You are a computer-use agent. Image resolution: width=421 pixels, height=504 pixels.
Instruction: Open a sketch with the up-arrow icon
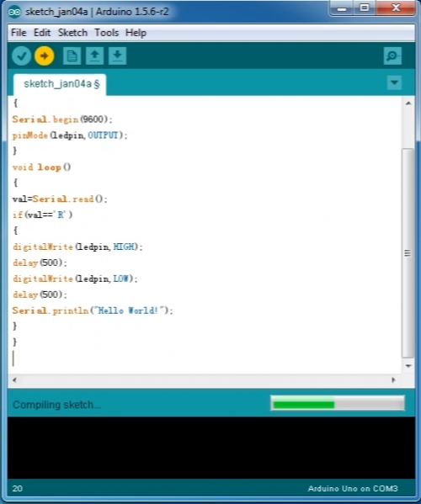pyautogui.click(x=94, y=56)
